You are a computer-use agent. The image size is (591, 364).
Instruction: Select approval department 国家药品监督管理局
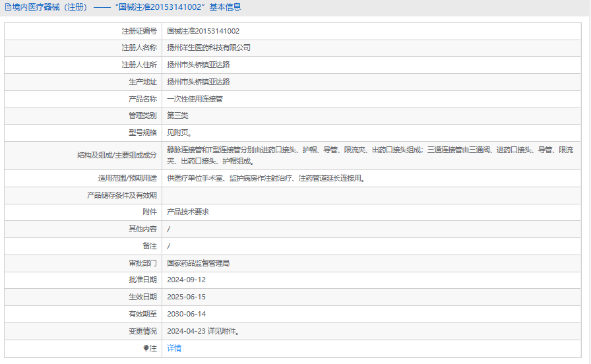(x=199, y=263)
